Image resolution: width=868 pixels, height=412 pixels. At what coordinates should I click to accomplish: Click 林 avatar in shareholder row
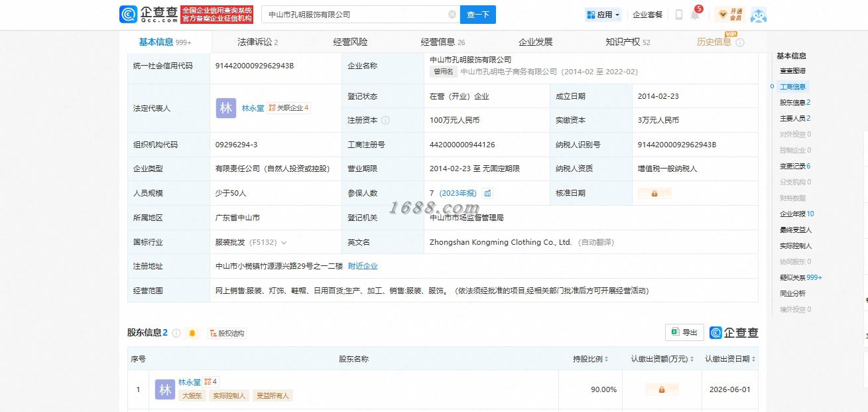tap(165, 389)
